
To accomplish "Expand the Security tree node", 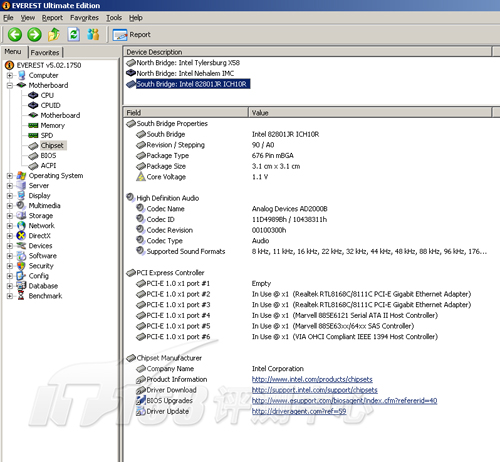I will coord(10,266).
